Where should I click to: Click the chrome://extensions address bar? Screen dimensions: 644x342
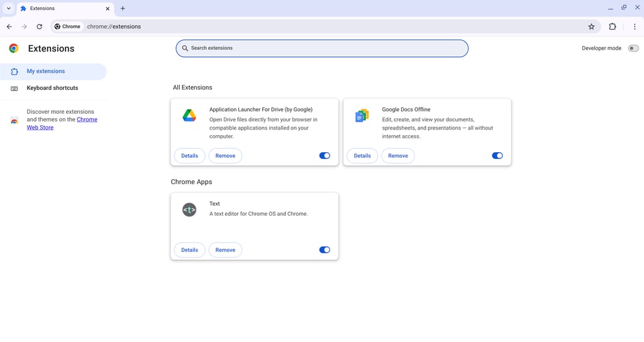tap(325, 26)
